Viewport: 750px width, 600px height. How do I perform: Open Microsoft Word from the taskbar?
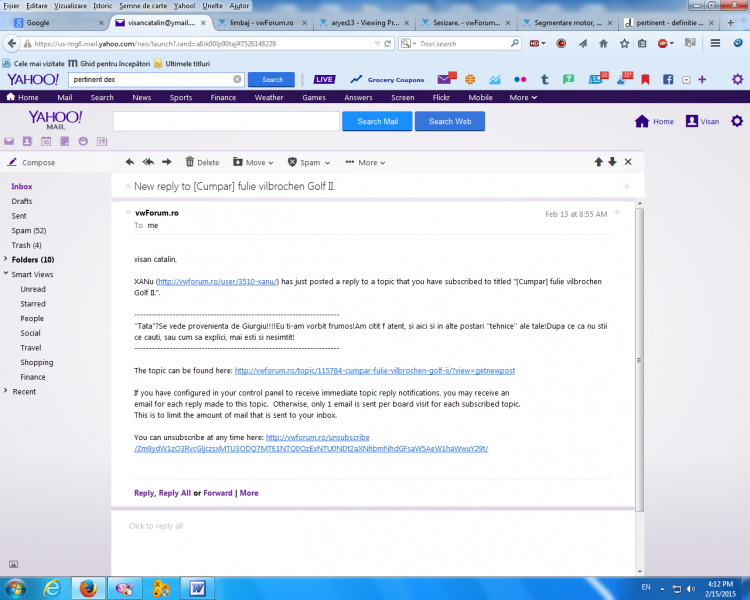(x=197, y=587)
